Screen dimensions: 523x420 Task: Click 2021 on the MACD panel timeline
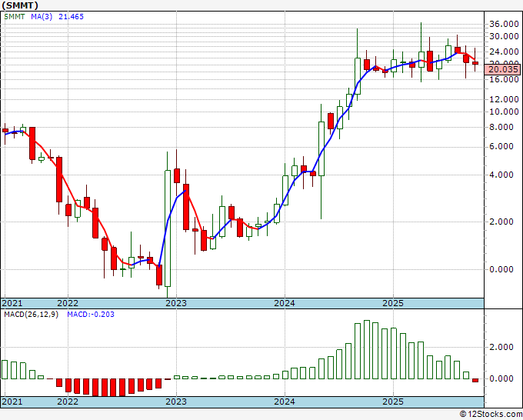[12, 402]
